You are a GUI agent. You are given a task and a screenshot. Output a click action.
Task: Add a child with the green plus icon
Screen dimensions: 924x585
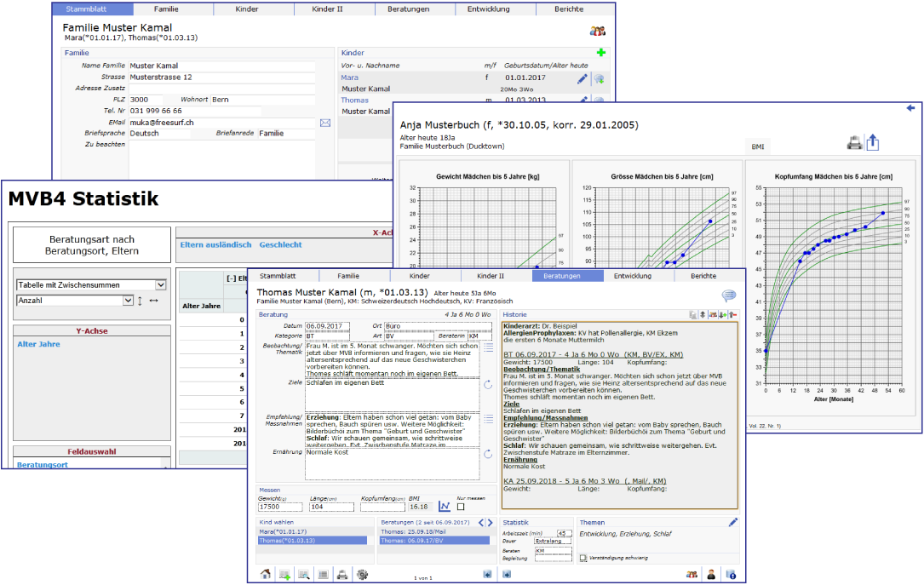click(x=601, y=53)
